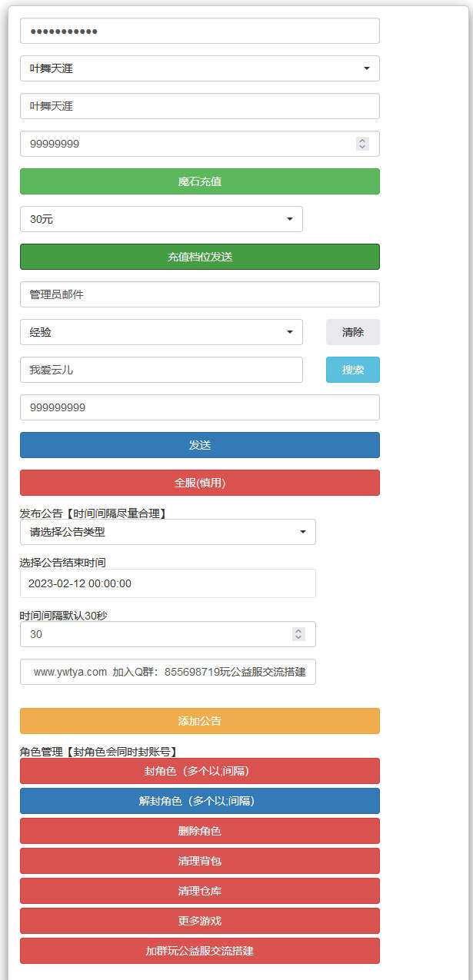Click the orange 添加公告 button
Viewport: 473px width, 980px height.
tap(199, 721)
